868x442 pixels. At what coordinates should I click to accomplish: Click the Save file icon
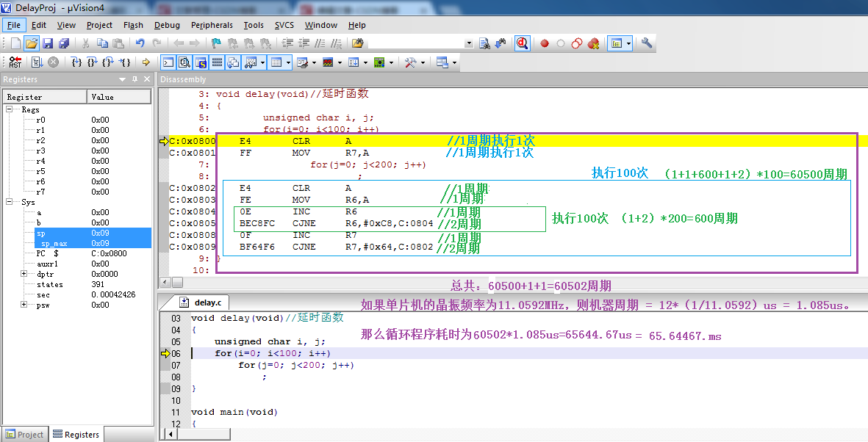[48, 43]
